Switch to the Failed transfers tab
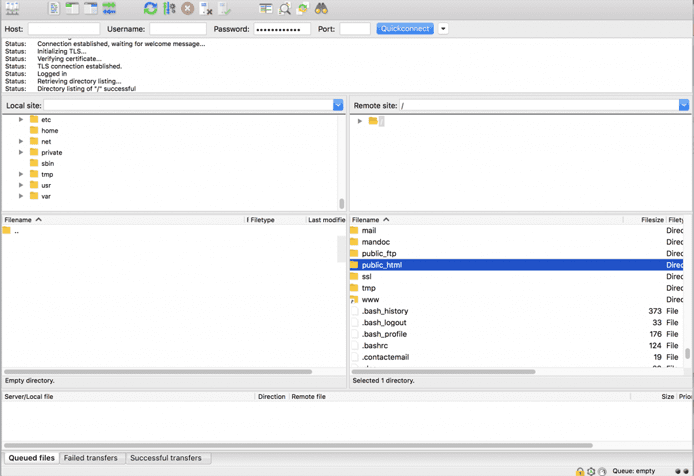 click(x=91, y=458)
